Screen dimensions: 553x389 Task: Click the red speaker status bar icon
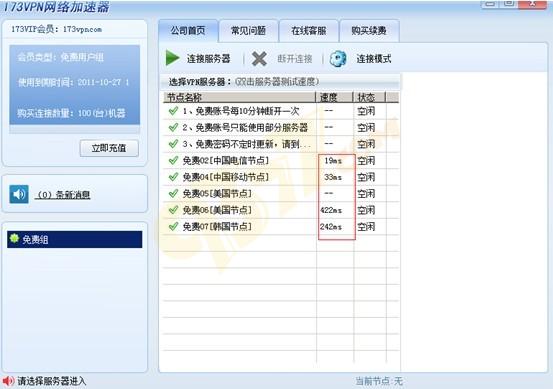tap(8, 381)
